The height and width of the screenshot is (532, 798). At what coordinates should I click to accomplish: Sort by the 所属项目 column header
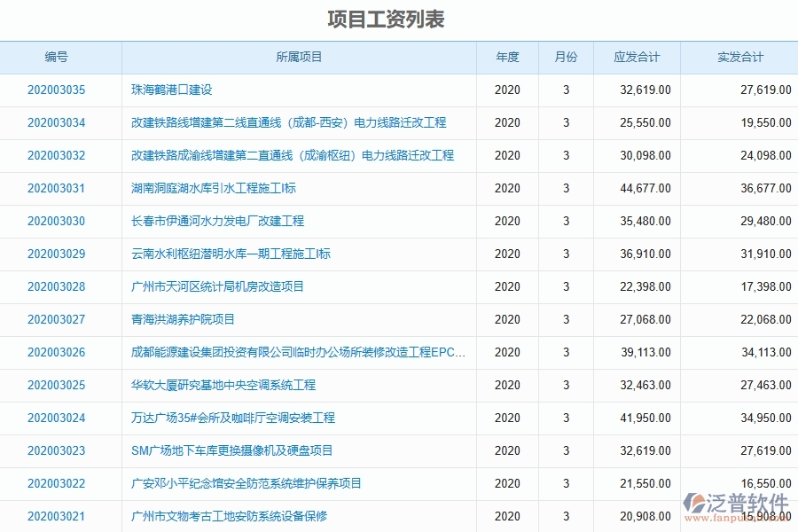299,57
